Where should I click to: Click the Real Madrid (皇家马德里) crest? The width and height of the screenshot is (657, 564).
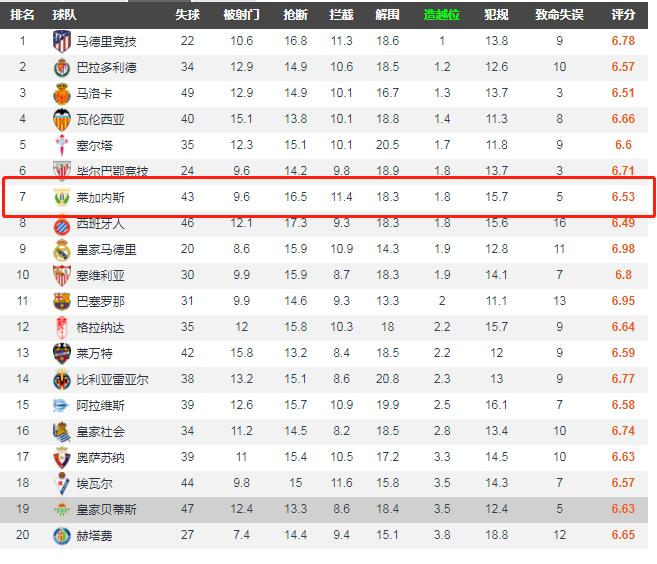tap(61, 249)
